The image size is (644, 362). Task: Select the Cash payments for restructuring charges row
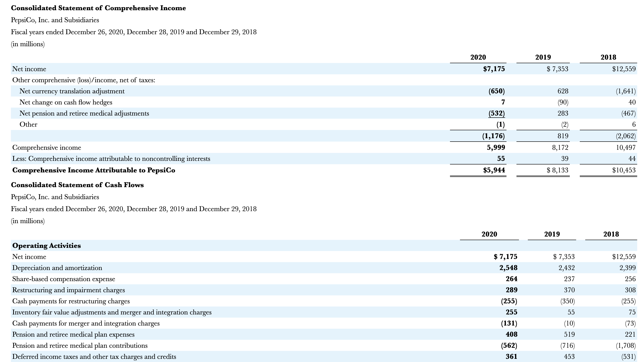pyautogui.click(x=71, y=301)
